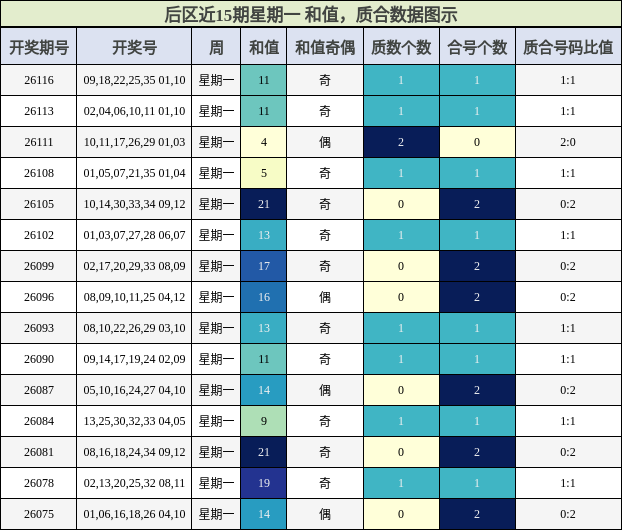Click the 和值奇偶 column header
This screenshot has width=622, height=530.
pos(325,48)
